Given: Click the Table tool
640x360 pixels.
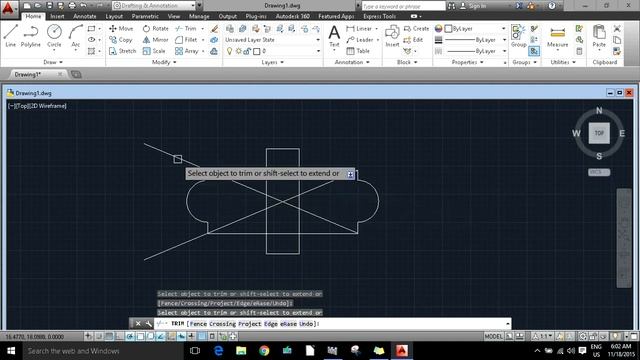Looking at the screenshot, I should pyautogui.click(x=358, y=51).
